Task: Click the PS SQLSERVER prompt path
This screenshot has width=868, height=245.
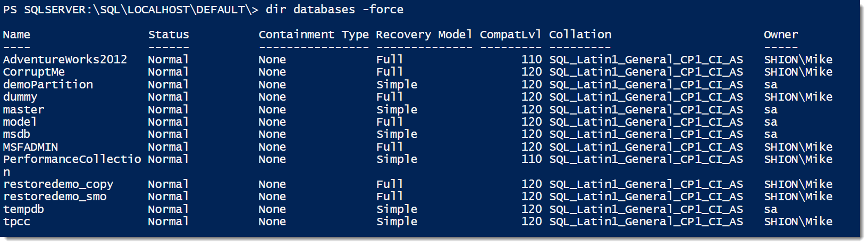Action: coord(131,10)
